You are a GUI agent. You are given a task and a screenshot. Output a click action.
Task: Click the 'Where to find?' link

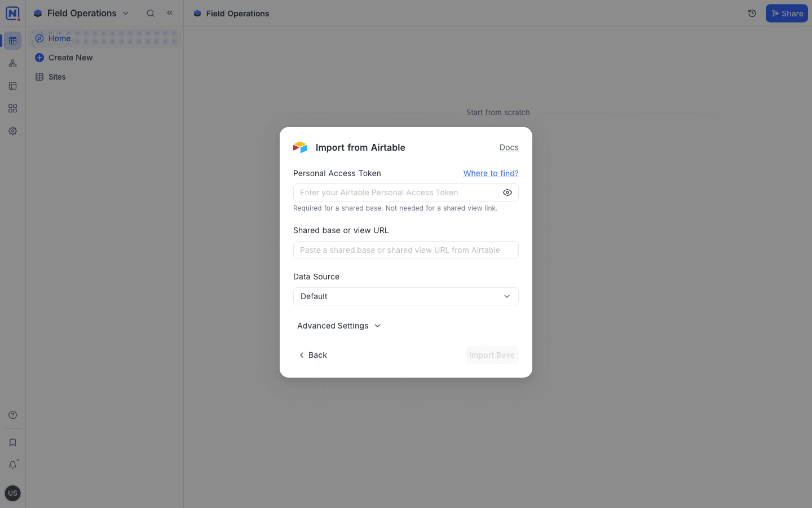(491, 173)
